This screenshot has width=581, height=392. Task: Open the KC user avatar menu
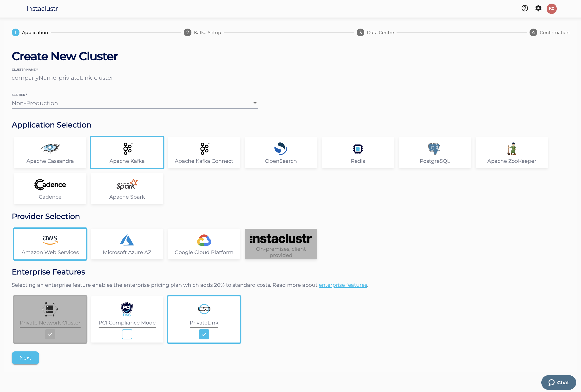[x=551, y=8]
